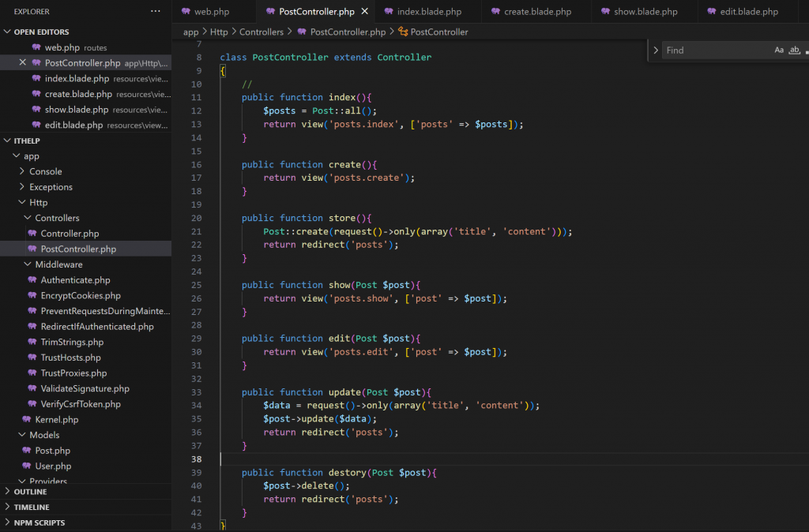Screen dimensions: 809x532
Task: Toggle Match Case in Find widget
Action: (779, 50)
